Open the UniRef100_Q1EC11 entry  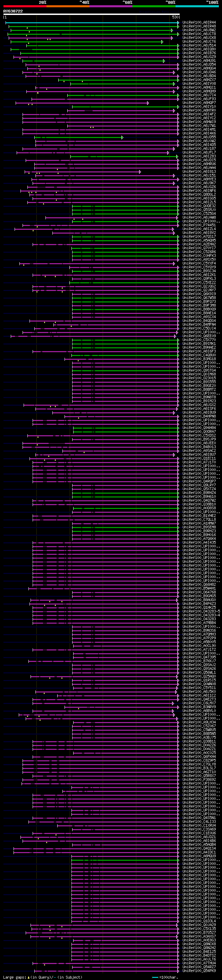pos(199,459)
